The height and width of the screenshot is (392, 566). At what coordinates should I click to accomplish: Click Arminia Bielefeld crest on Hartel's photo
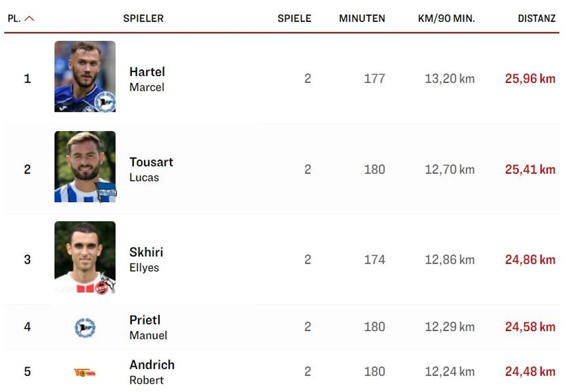point(105,102)
